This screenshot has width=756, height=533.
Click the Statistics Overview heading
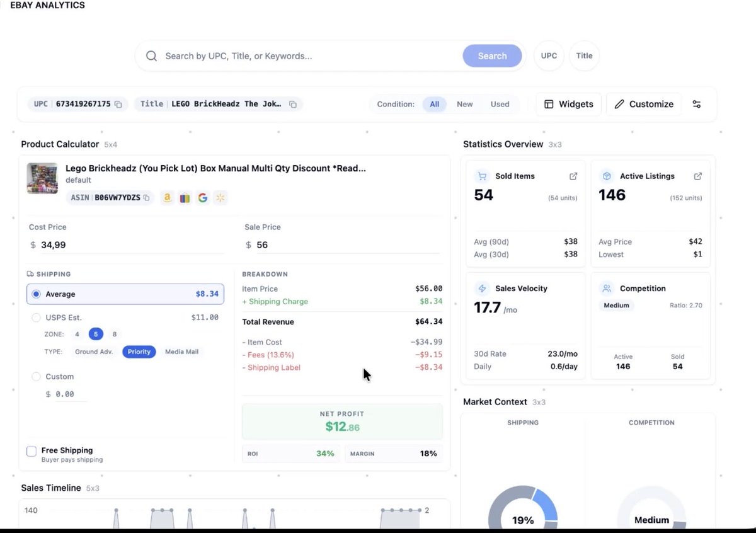point(503,144)
